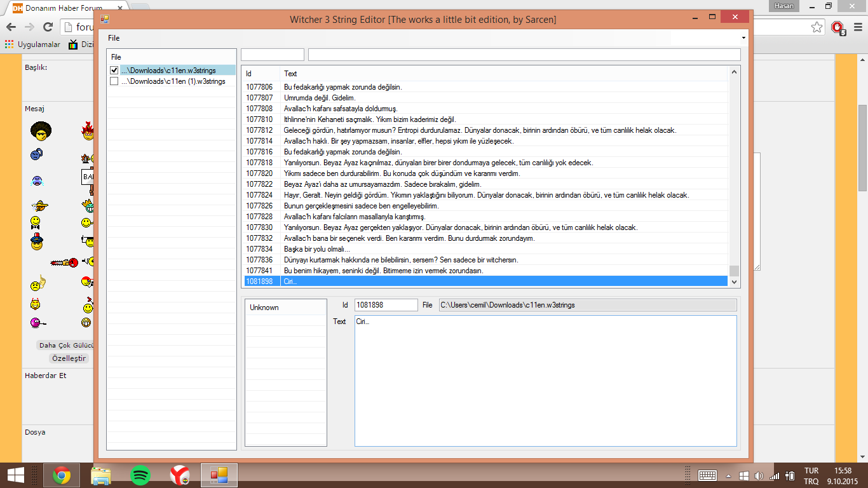
Task: Select string row 1077841
Action: pyautogui.click(x=486, y=271)
